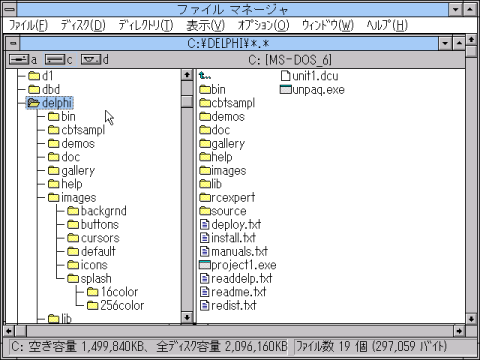Select cbtsampl folder in file list
The image size is (480, 360).
point(227,103)
